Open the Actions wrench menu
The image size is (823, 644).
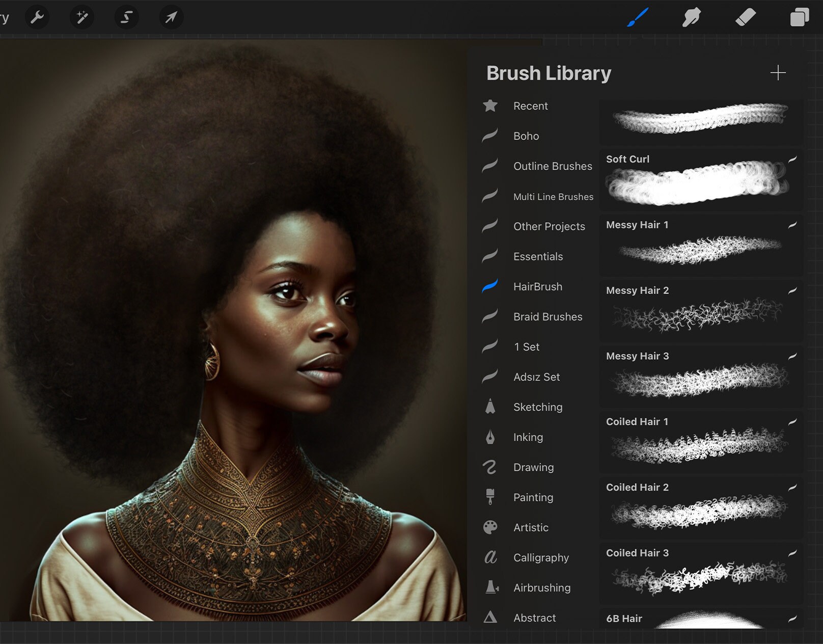(37, 17)
